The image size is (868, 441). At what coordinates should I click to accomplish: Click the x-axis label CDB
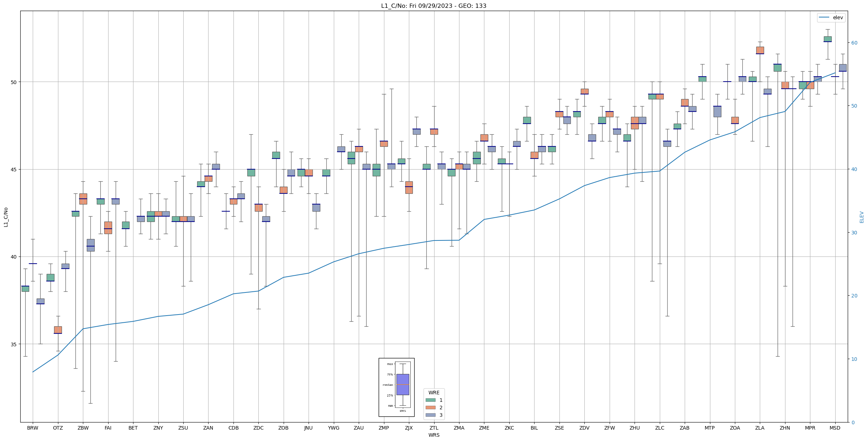[233, 428]
